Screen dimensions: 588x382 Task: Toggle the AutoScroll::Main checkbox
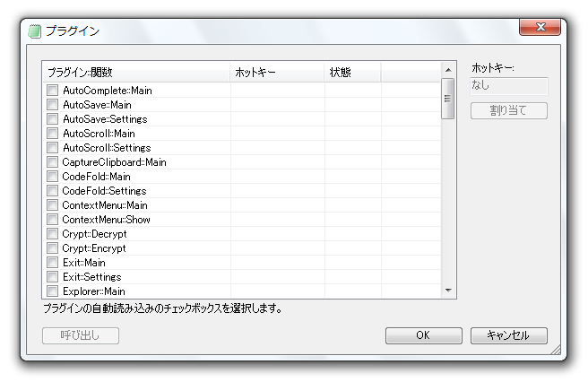point(53,134)
